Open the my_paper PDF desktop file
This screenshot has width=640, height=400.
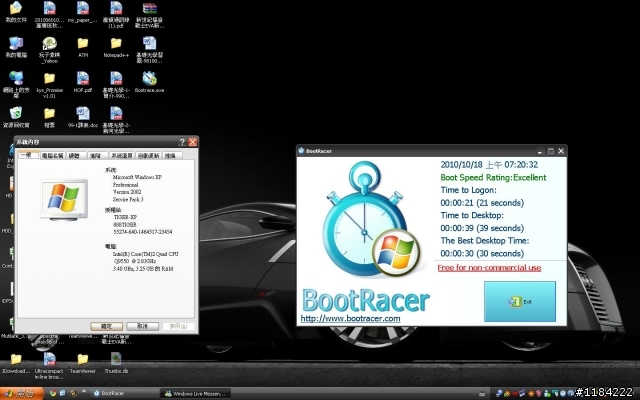click(82, 12)
